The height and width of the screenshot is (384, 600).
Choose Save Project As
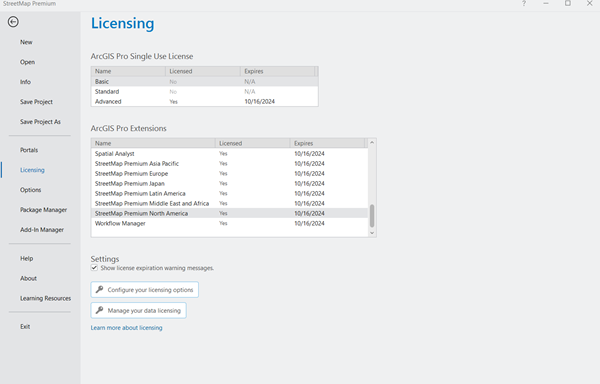tap(40, 122)
